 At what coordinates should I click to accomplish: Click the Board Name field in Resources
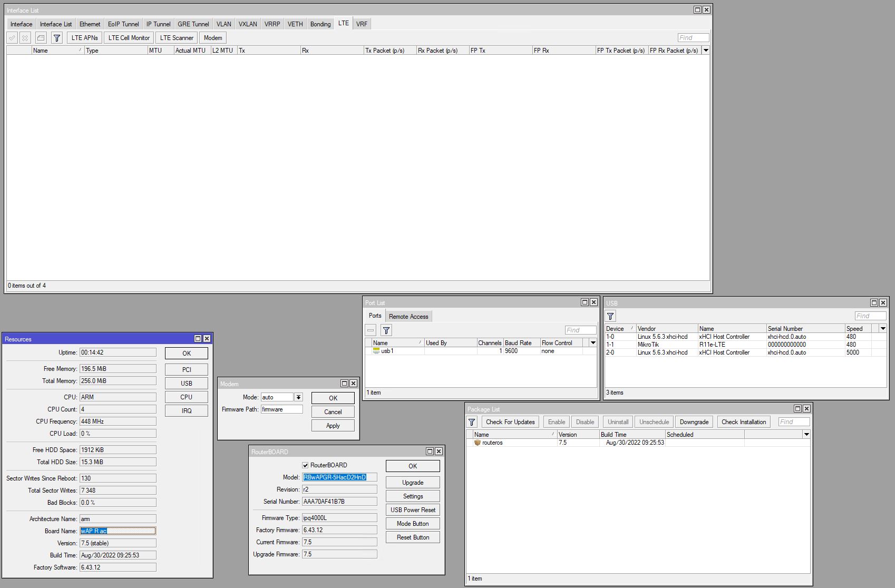click(118, 531)
